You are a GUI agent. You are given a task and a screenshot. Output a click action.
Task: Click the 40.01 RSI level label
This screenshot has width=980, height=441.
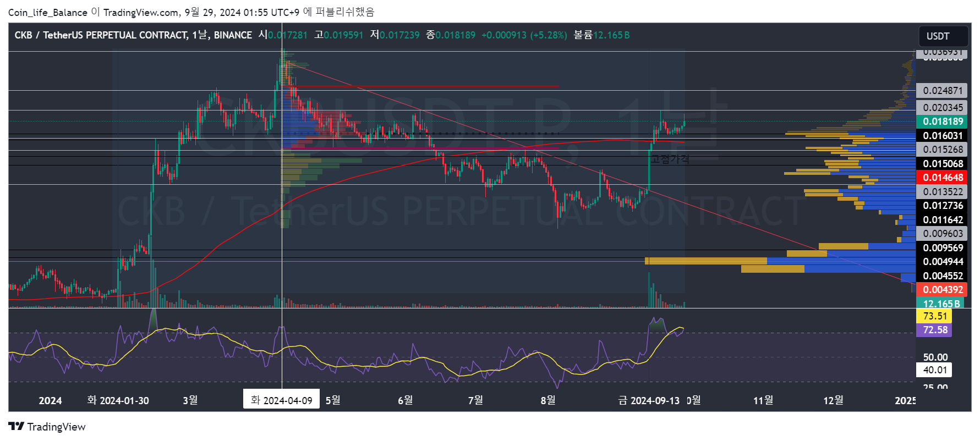(934, 370)
